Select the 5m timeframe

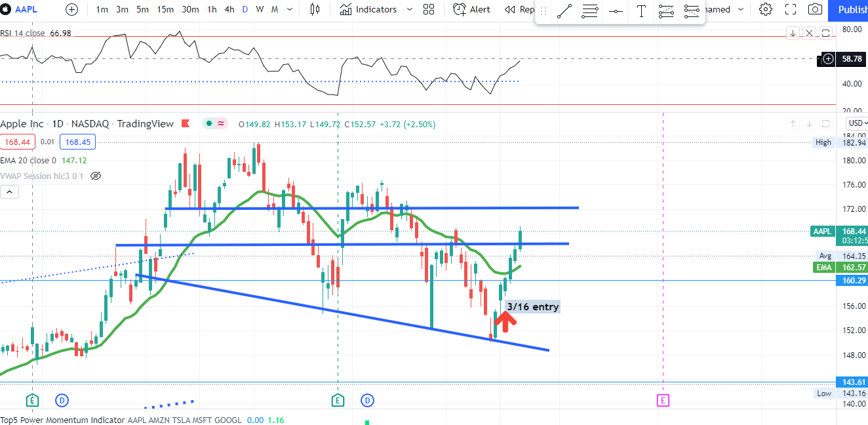[x=143, y=10]
